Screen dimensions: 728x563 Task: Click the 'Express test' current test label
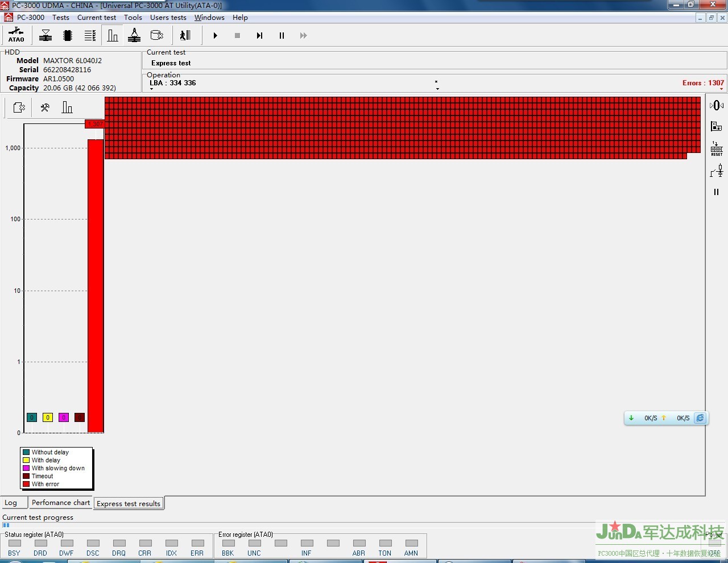click(171, 63)
